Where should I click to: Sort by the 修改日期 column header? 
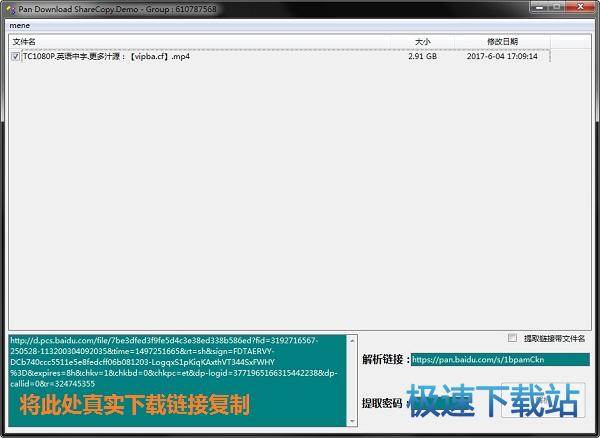502,42
